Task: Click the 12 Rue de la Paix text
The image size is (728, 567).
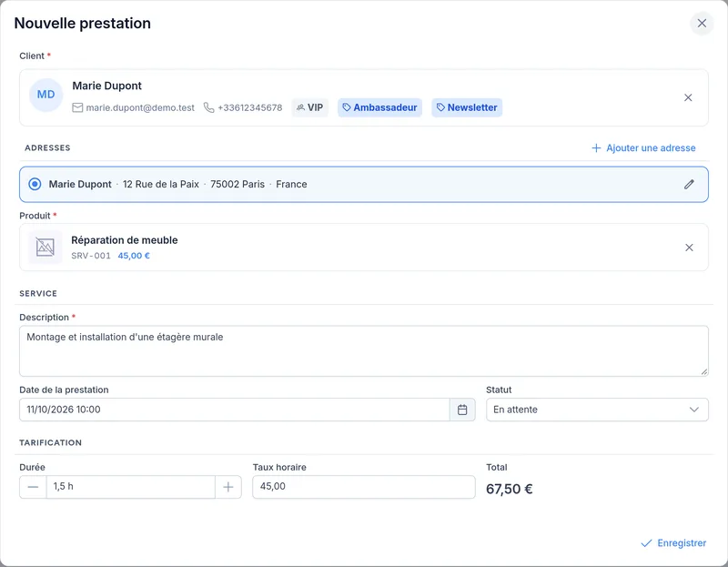Action: pyautogui.click(x=161, y=185)
